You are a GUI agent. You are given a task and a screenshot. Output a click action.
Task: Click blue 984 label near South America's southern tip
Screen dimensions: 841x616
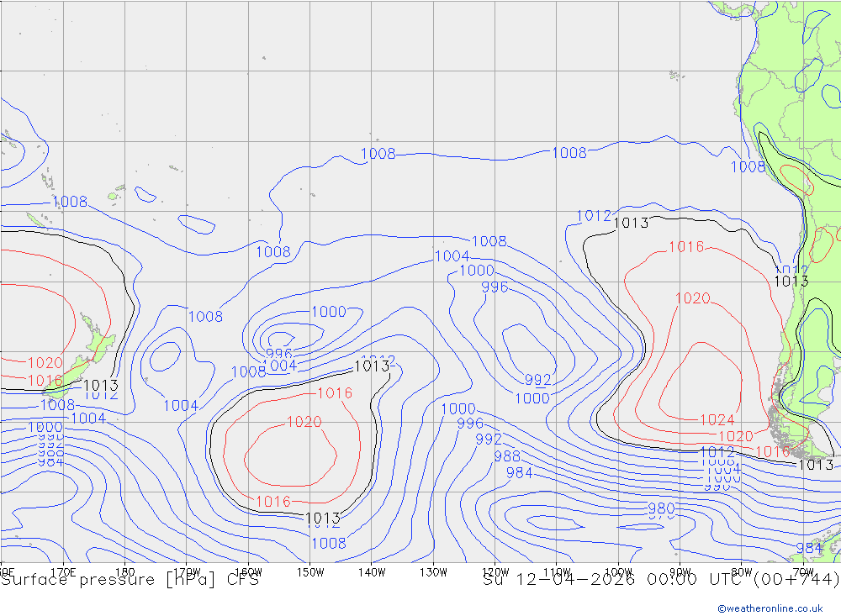point(809,548)
